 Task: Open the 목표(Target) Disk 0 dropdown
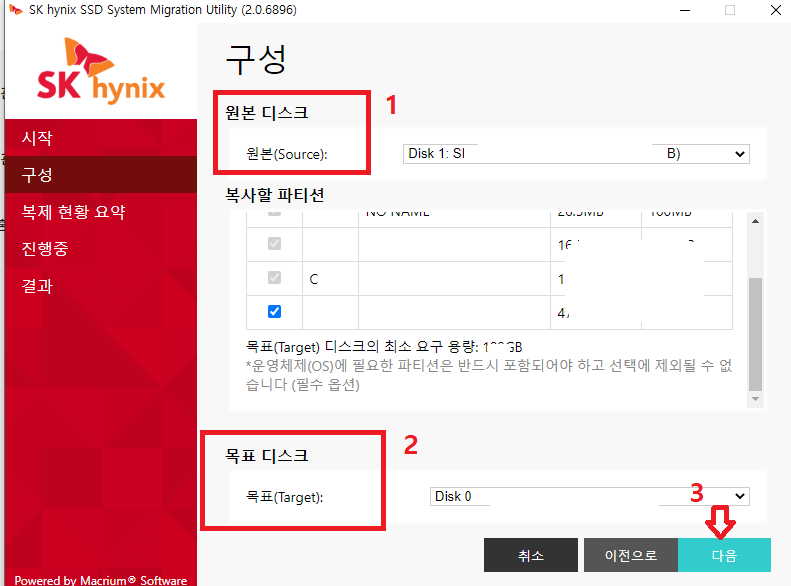click(590, 496)
